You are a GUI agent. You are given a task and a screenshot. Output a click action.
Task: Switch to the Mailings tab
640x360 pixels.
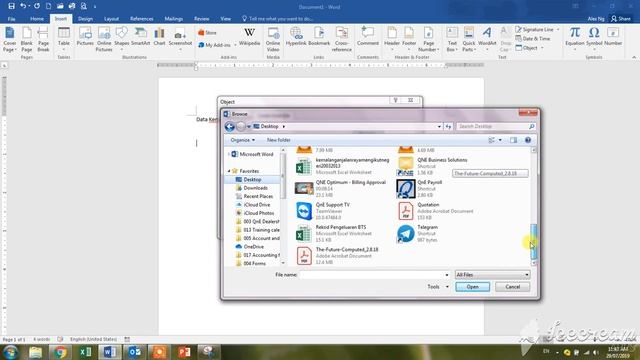pyautogui.click(x=173, y=19)
